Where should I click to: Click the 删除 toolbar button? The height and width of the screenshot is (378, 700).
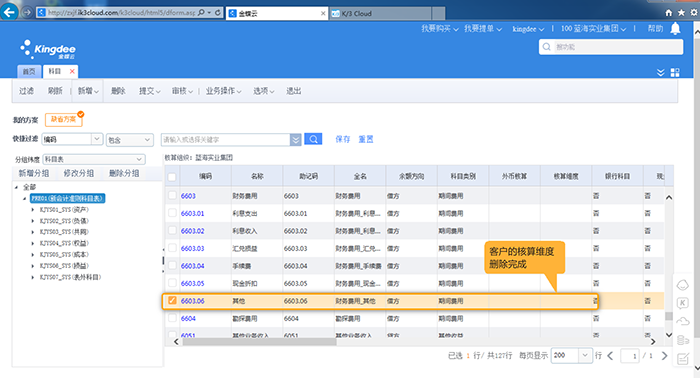(x=118, y=91)
